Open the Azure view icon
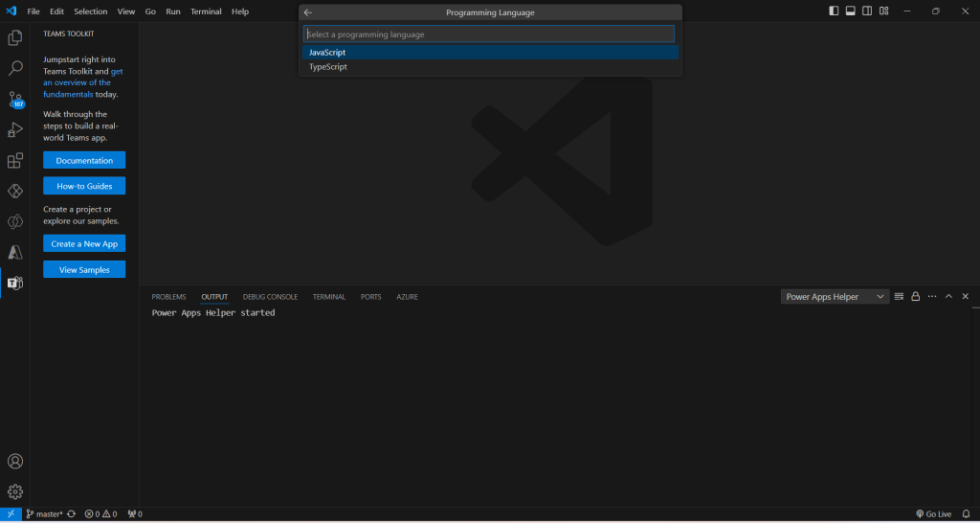Viewport: 980px width, 523px height. pos(15,252)
